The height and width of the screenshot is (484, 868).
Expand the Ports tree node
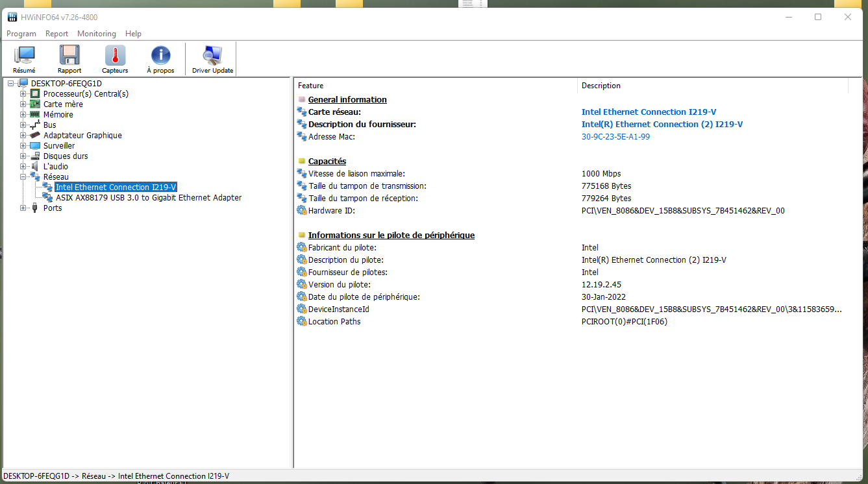pos(23,208)
